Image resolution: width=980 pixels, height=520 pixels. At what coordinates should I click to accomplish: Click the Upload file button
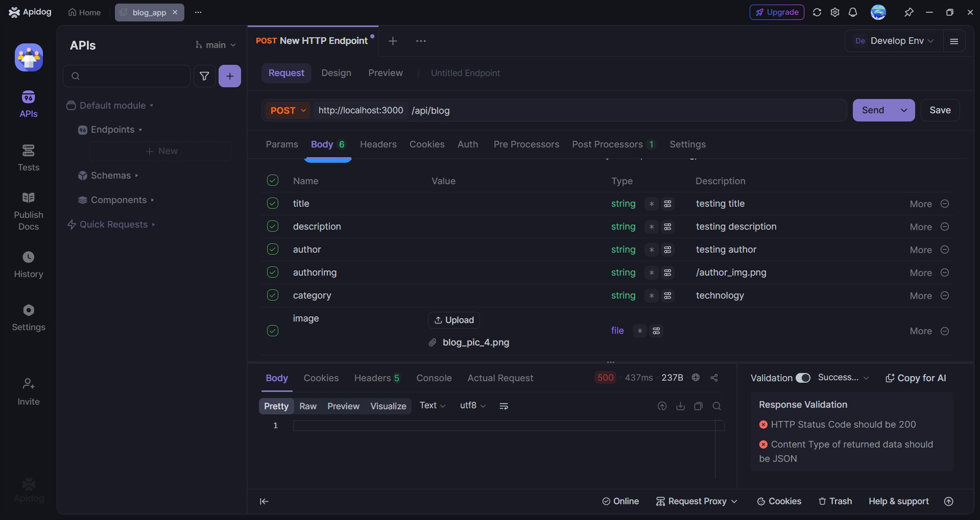pos(454,320)
